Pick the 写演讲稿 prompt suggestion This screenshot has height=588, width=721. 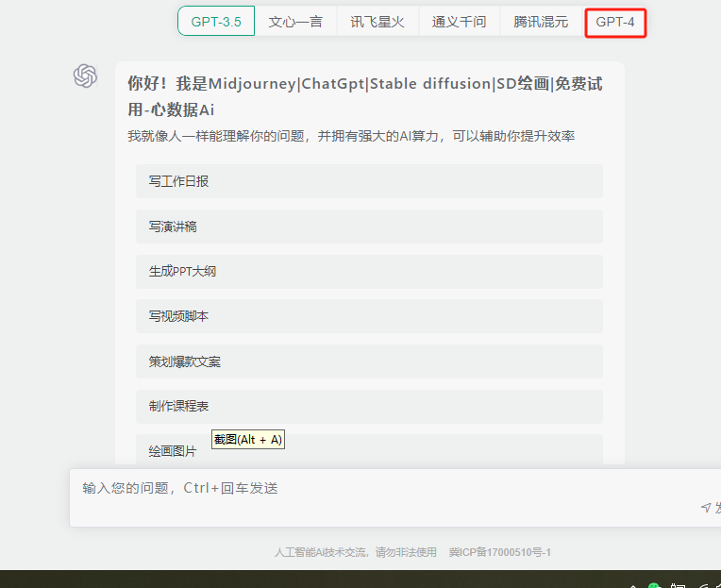point(369,227)
